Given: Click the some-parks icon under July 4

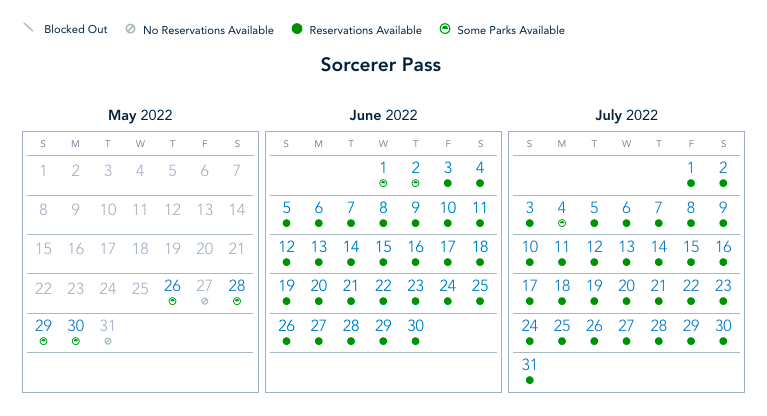Looking at the screenshot, I should (562, 222).
